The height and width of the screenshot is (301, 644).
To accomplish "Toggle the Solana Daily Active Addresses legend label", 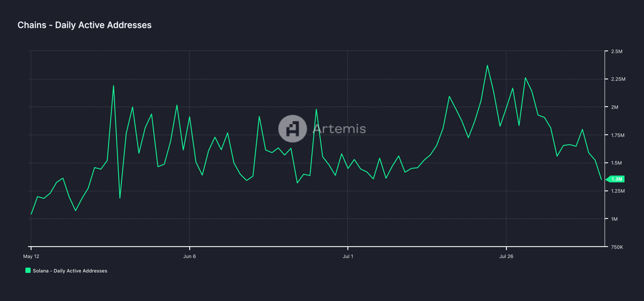I will coord(70,271).
